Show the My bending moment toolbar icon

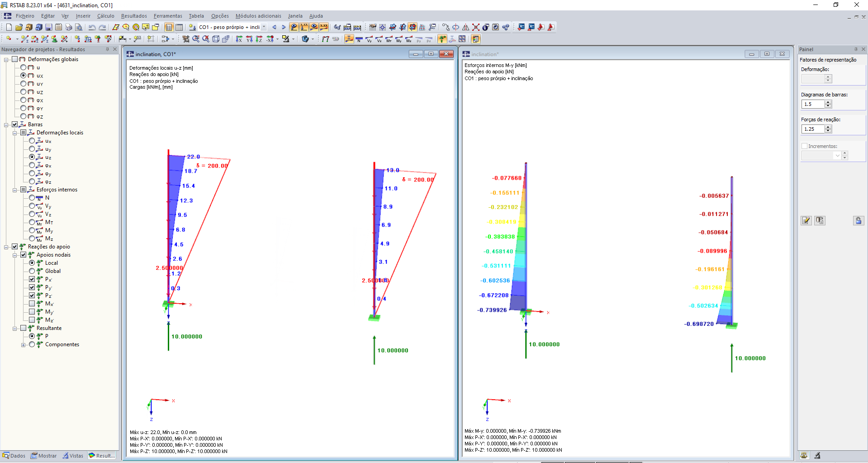(399, 39)
